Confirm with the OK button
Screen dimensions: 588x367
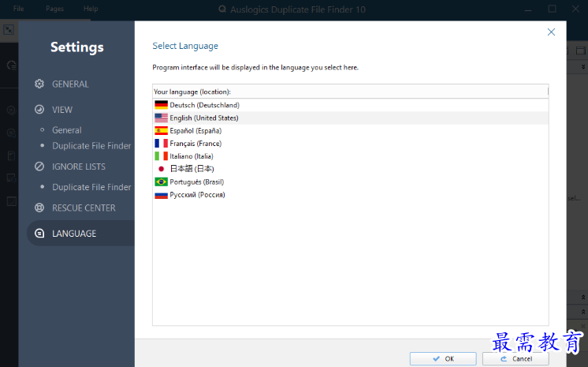coord(443,359)
